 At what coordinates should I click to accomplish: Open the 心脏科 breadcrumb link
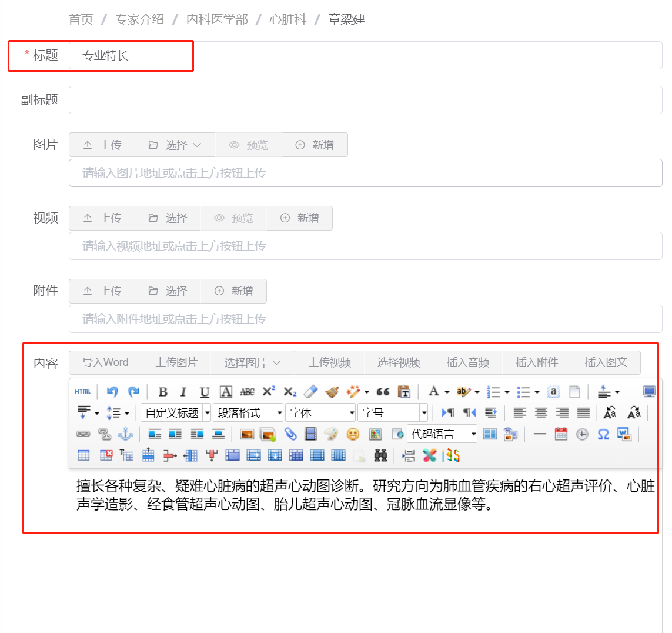[287, 19]
